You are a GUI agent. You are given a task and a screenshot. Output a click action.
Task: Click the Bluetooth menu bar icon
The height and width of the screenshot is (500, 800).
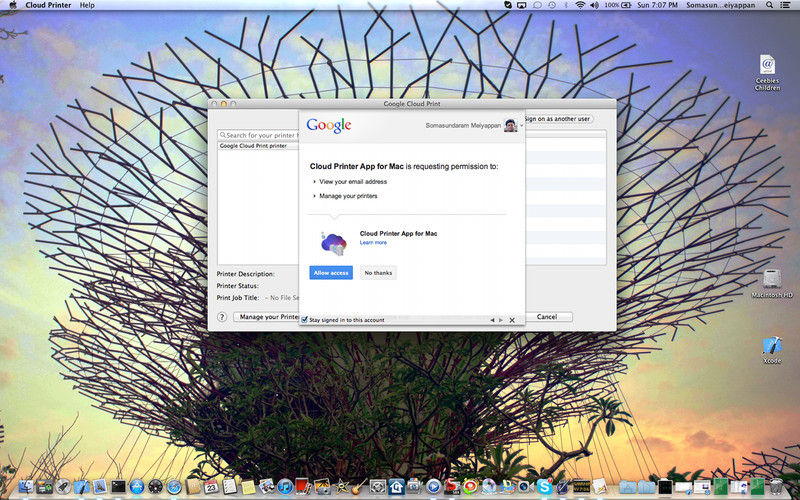566,5
